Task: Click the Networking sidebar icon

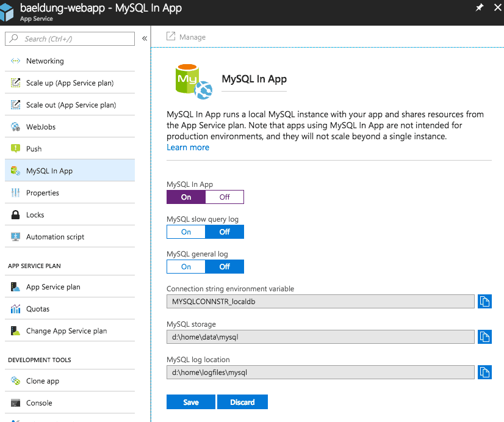Action: coord(15,61)
